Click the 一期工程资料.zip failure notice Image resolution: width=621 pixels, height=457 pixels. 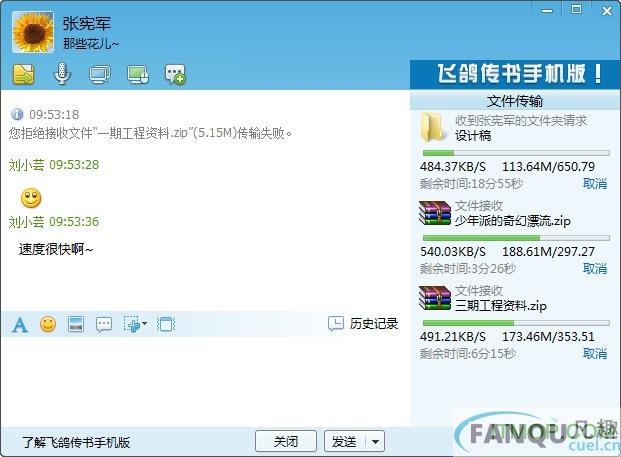pyautogui.click(x=150, y=133)
